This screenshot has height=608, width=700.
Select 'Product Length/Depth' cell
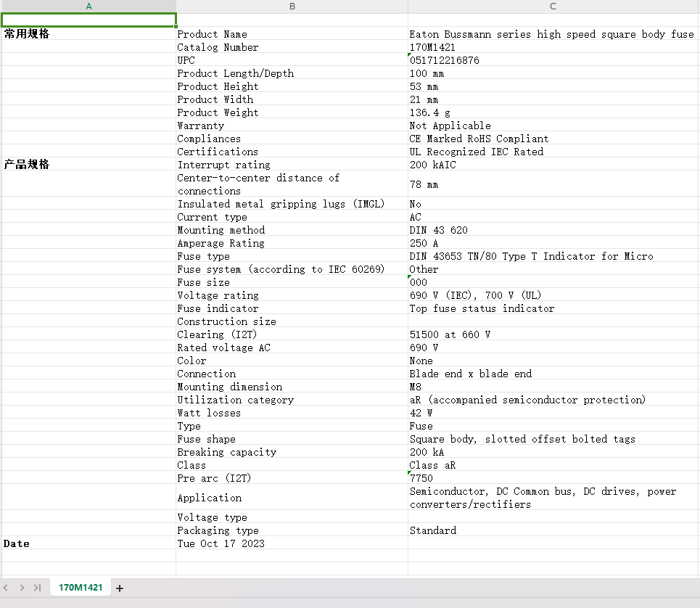(292, 73)
